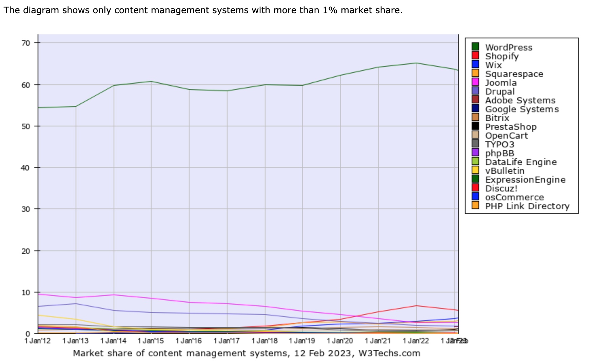Click the DataLife Engine legend label
This screenshot has width=609, height=364.
(521, 162)
